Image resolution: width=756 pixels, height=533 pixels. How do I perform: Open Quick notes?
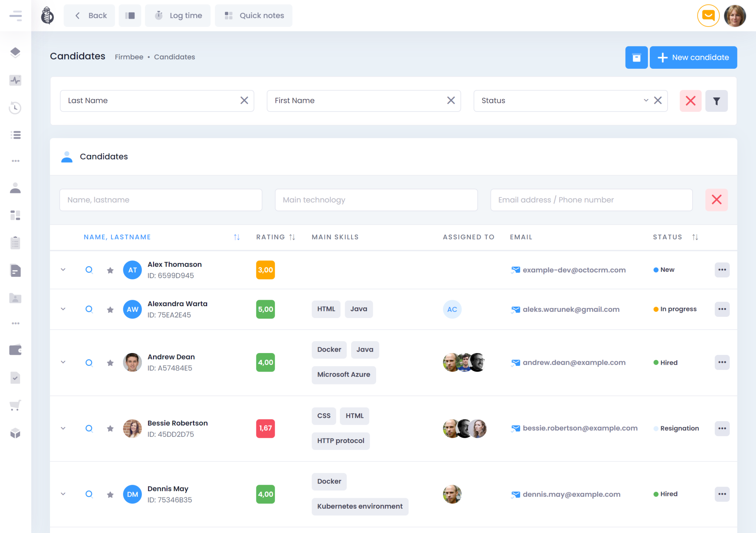click(254, 15)
